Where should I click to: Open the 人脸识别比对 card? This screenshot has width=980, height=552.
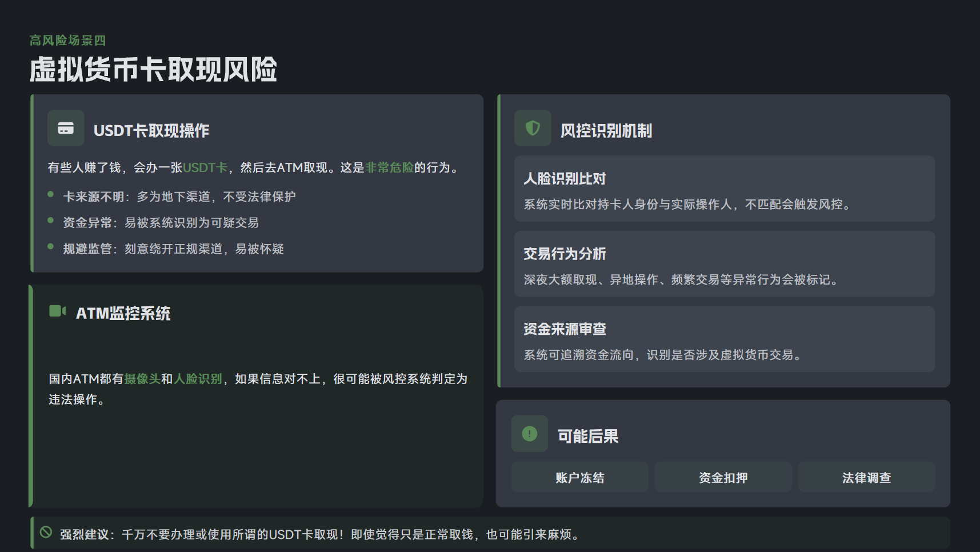pos(724,189)
